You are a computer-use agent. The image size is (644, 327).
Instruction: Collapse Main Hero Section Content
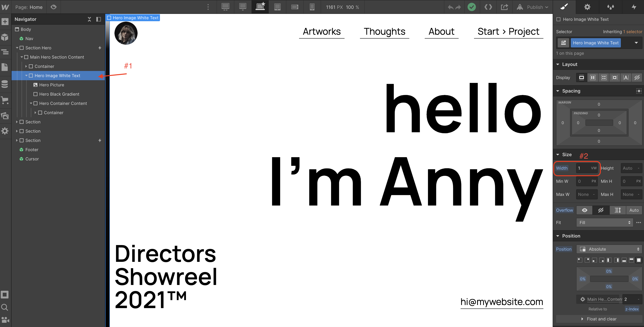[x=22, y=57]
